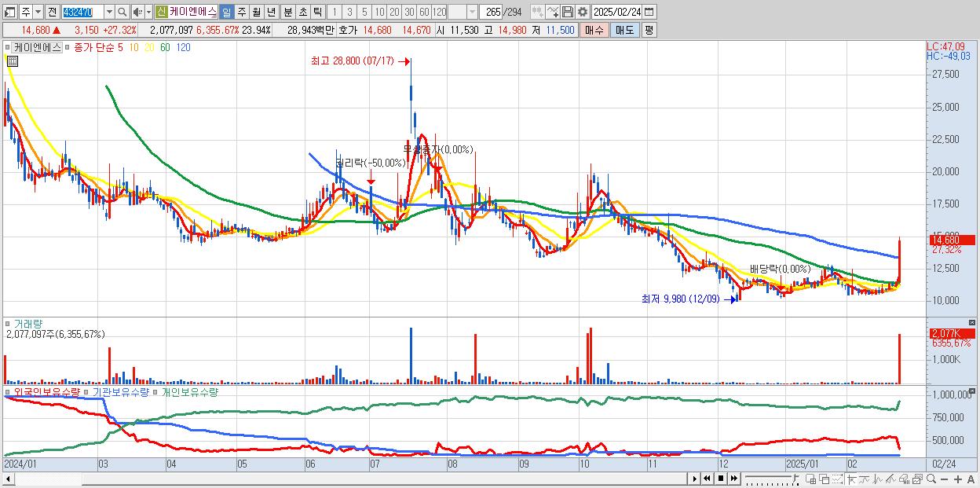Select the 틱 tick period tab
Viewport: 980px width, 488px height.
pyautogui.click(x=317, y=12)
